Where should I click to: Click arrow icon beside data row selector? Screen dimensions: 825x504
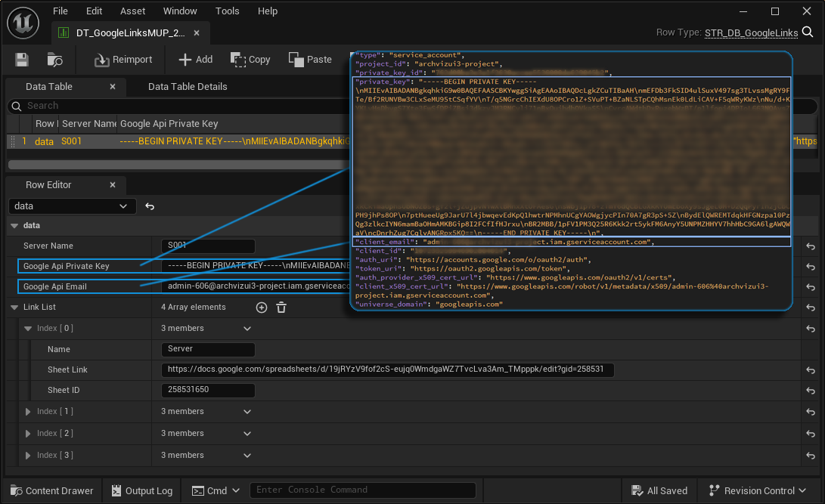pos(150,206)
